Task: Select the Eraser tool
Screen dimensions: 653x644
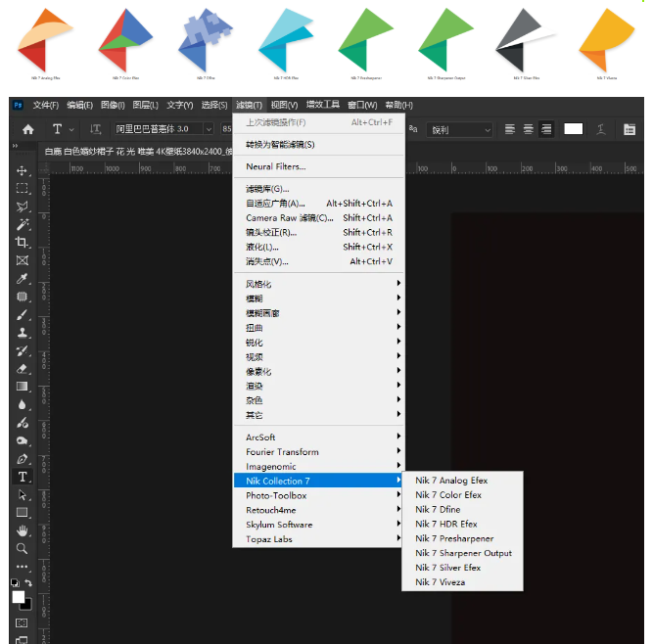Action: pos(23,369)
